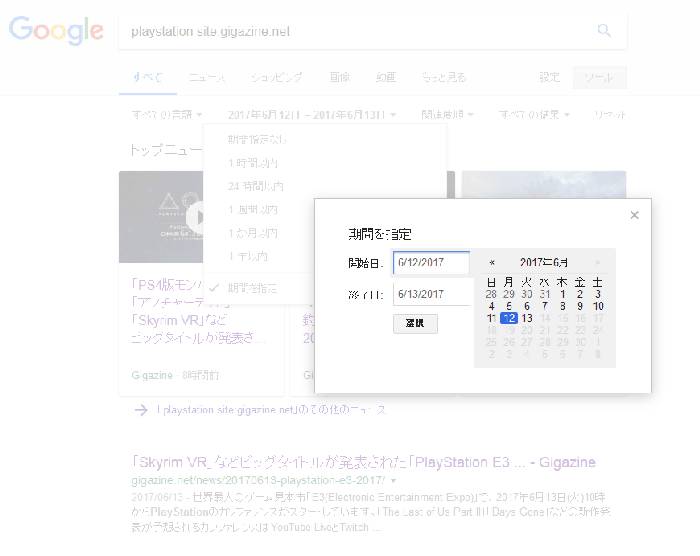The height and width of the screenshot is (556, 700).
Task: Choose 1 か月以内 menu option
Action: [x=253, y=233]
